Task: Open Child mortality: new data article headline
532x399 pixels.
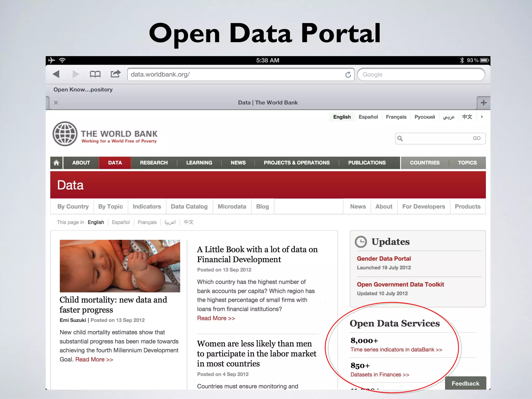Action: [x=113, y=305]
